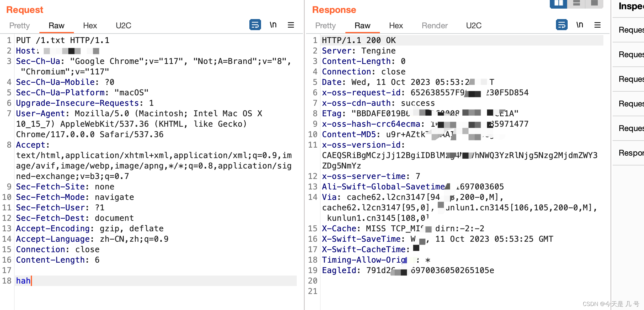Click 'Sec-Fetch-Dest: document' header

(75, 218)
